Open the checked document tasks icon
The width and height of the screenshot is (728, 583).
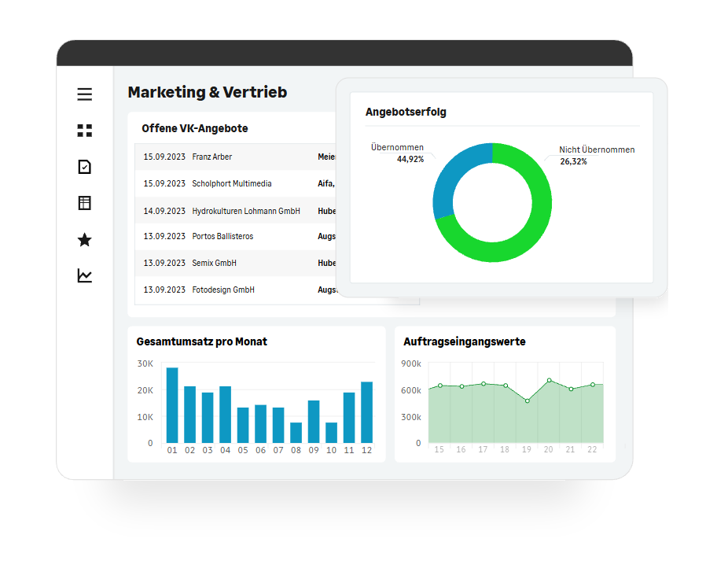coord(85,167)
